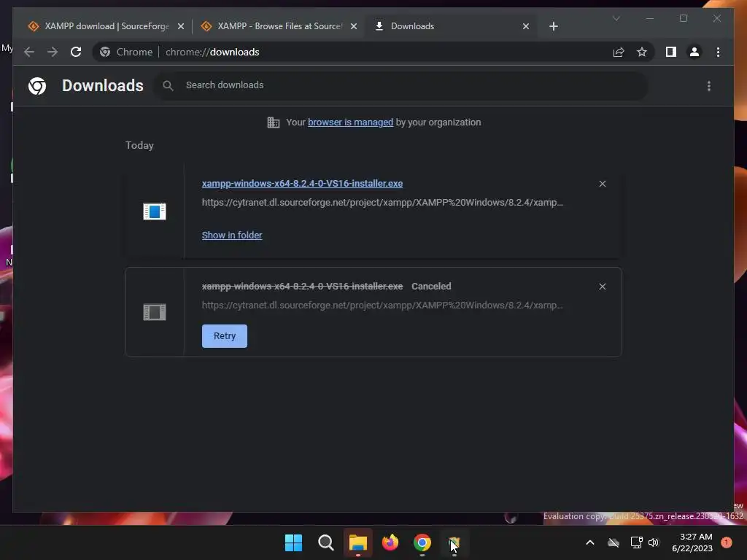Click the installer icon on taskbar
This screenshot has width=747, height=560.
[x=454, y=542]
